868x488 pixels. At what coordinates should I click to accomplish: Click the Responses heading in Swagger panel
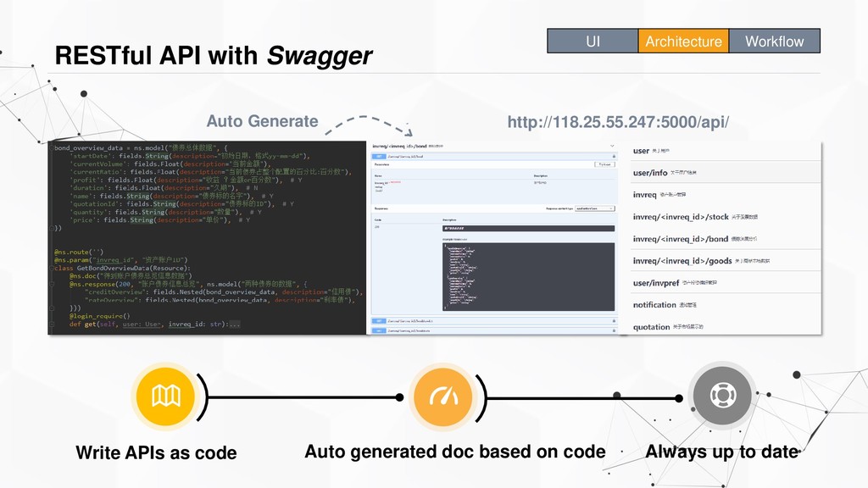(381, 208)
